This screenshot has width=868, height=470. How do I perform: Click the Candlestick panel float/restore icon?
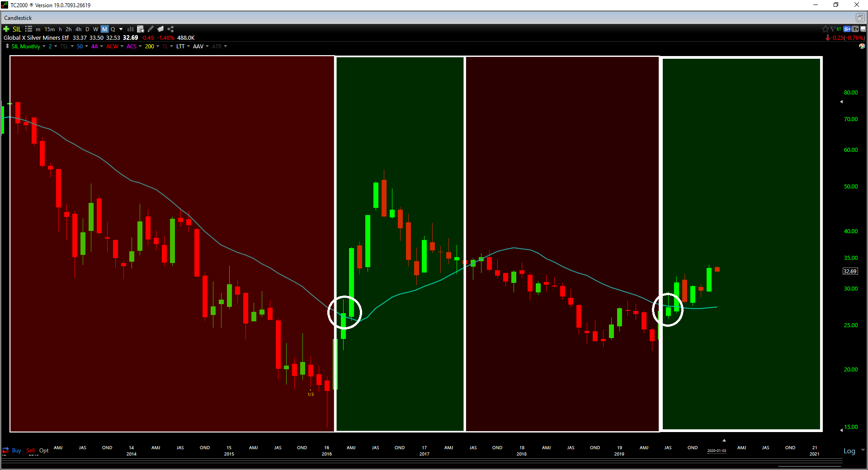[860, 18]
